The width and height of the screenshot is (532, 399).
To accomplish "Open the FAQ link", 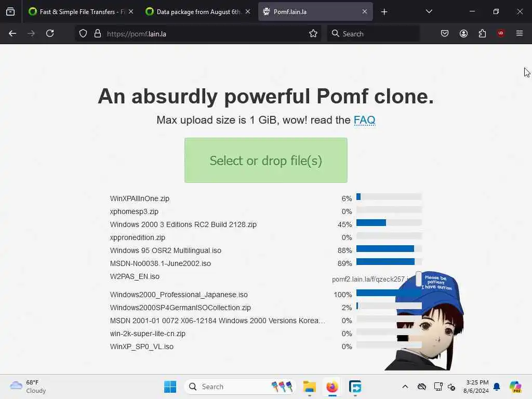I will (x=364, y=120).
